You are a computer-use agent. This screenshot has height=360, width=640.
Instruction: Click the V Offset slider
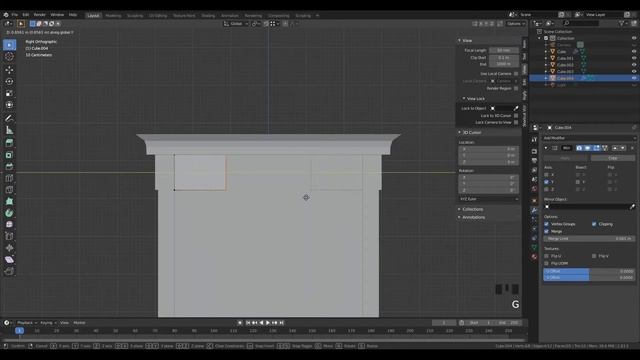coord(589,278)
